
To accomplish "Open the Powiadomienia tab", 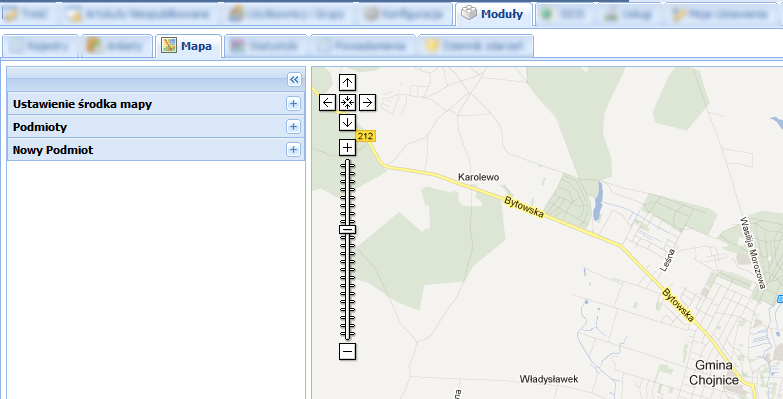I will click(363, 46).
